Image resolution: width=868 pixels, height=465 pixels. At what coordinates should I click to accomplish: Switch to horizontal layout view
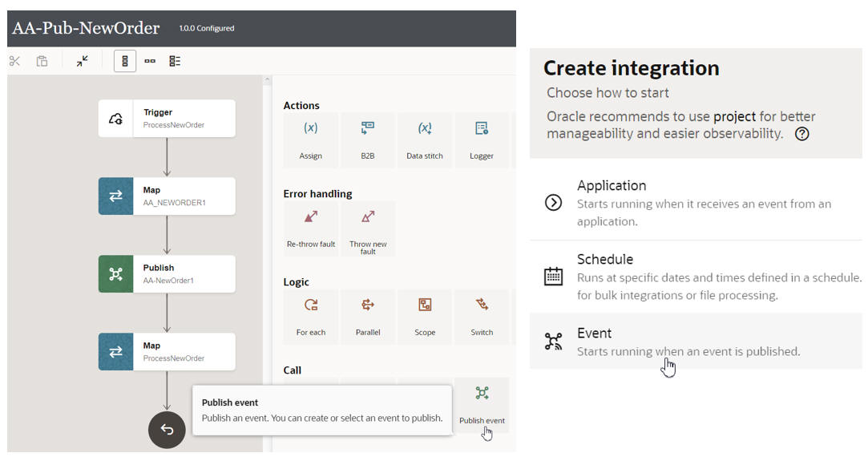click(150, 61)
